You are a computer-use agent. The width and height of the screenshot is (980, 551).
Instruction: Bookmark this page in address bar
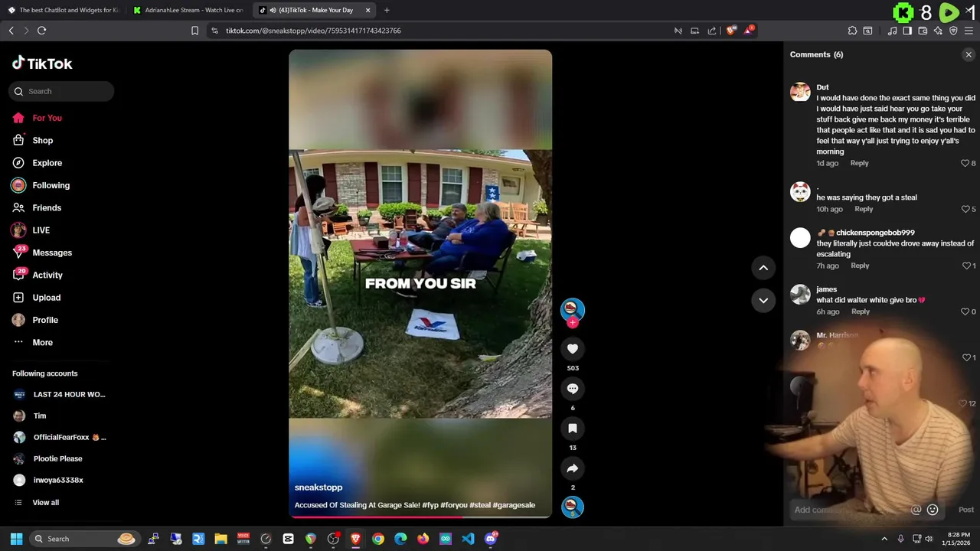[x=194, y=31]
